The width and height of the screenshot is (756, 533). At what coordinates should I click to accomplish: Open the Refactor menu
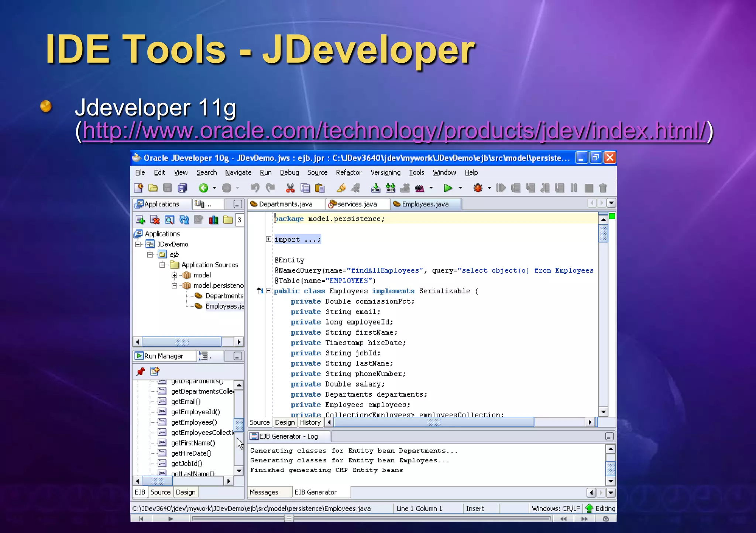tap(348, 172)
